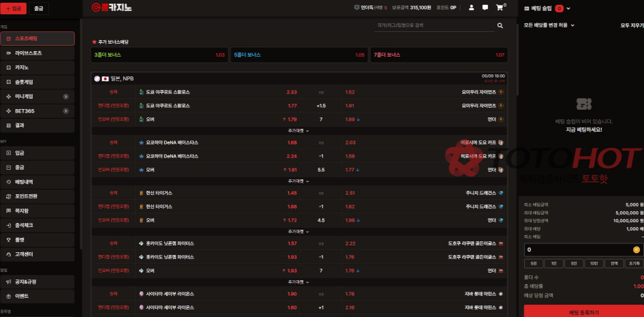Open 모든 배당률 변경 허용 dropdown
This screenshot has width=644, height=317.
[x=549, y=25]
